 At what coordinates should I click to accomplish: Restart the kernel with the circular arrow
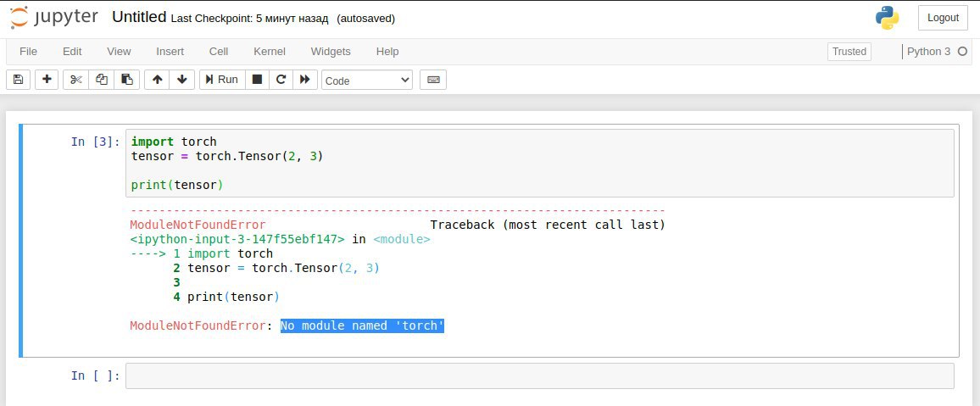tap(281, 80)
